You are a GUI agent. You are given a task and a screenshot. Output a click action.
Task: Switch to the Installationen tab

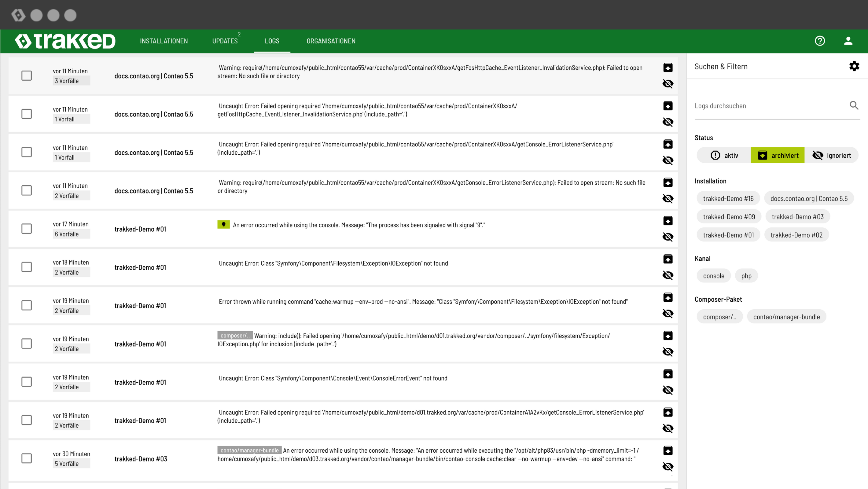pyautogui.click(x=164, y=41)
